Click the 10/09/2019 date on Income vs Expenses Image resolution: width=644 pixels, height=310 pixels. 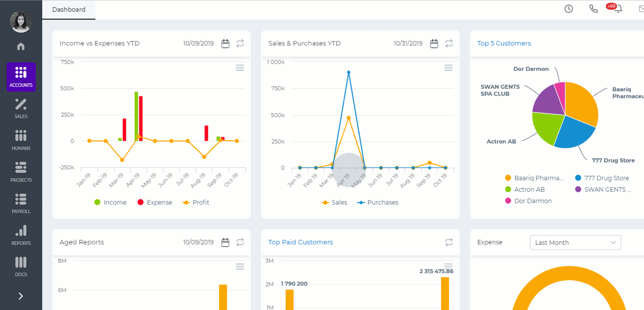click(198, 43)
